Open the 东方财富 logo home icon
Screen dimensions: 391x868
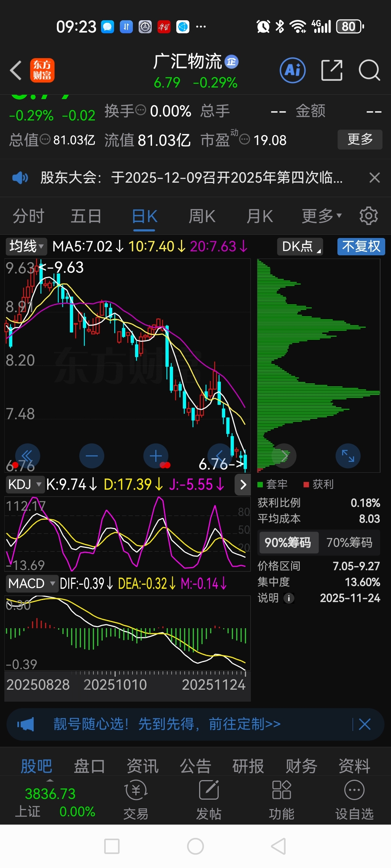point(42,70)
